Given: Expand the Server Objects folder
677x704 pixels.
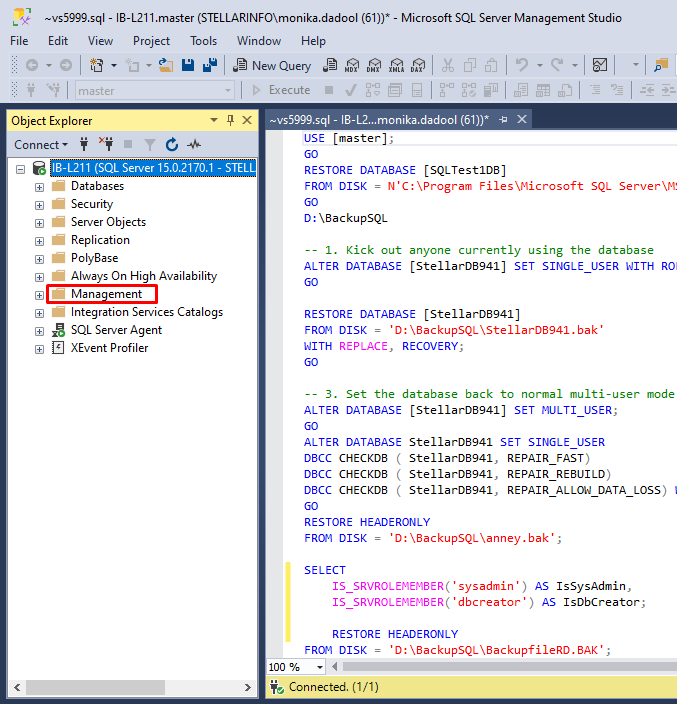Looking at the screenshot, I should point(40,223).
